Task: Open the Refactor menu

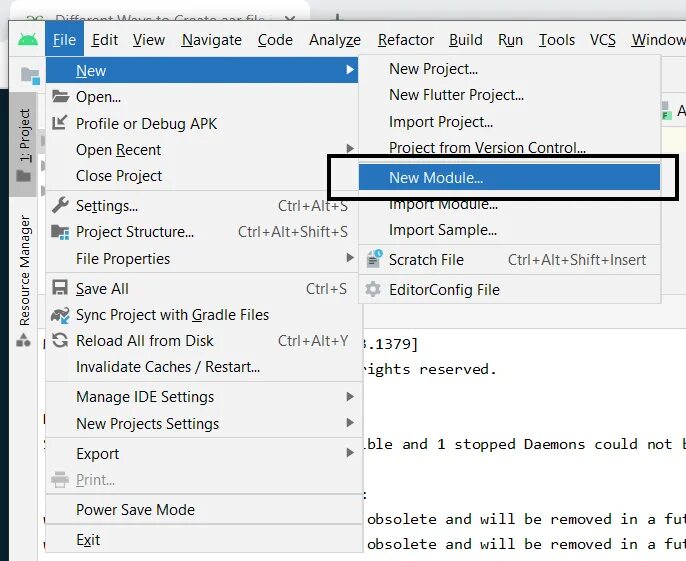Action: pos(405,40)
